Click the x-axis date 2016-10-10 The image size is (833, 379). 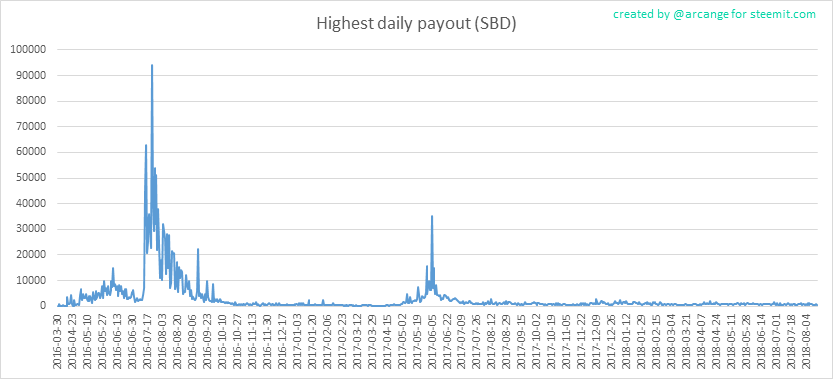click(x=221, y=342)
